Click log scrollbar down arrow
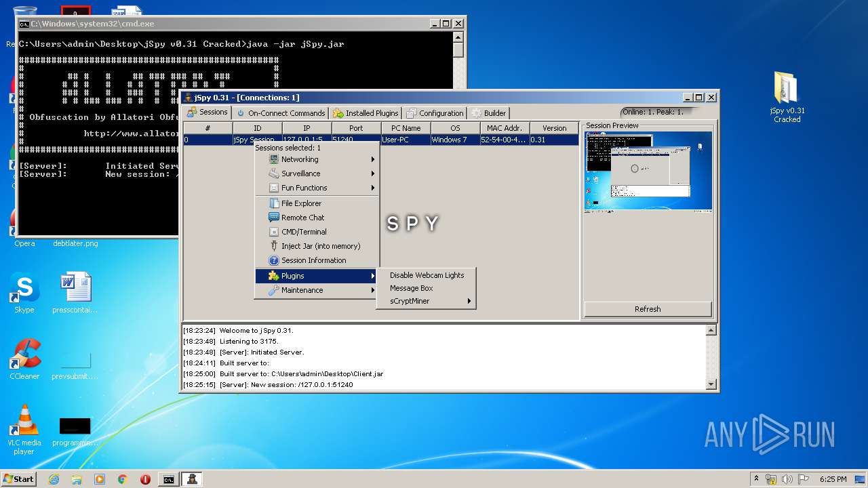The width and height of the screenshot is (868, 488). point(711,384)
